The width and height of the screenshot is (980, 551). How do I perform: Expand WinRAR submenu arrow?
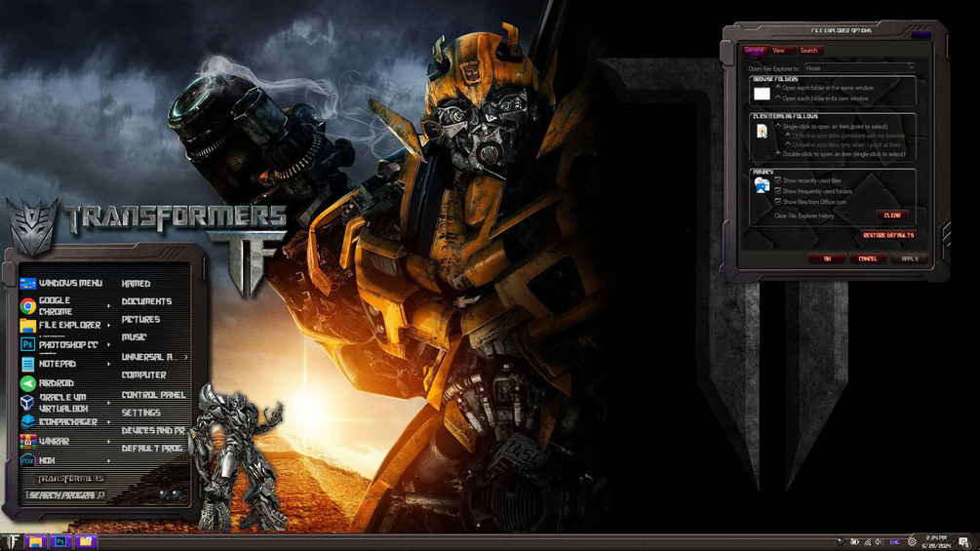(109, 441)
